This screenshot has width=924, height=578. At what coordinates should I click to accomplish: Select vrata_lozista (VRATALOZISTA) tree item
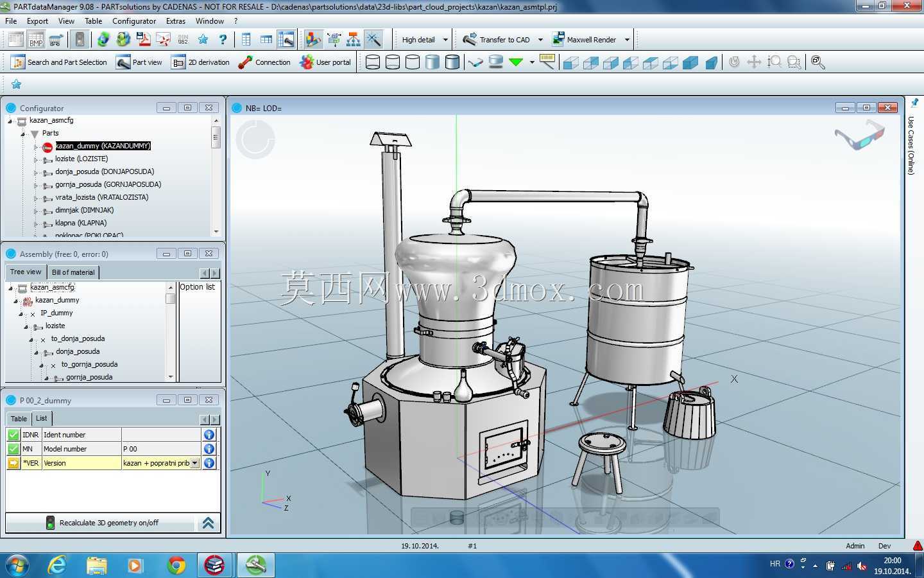(x=101, y=198)
